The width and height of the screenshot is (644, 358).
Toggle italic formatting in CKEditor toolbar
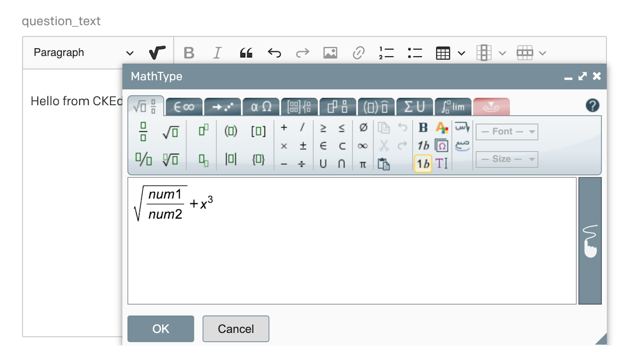point(217,52)
